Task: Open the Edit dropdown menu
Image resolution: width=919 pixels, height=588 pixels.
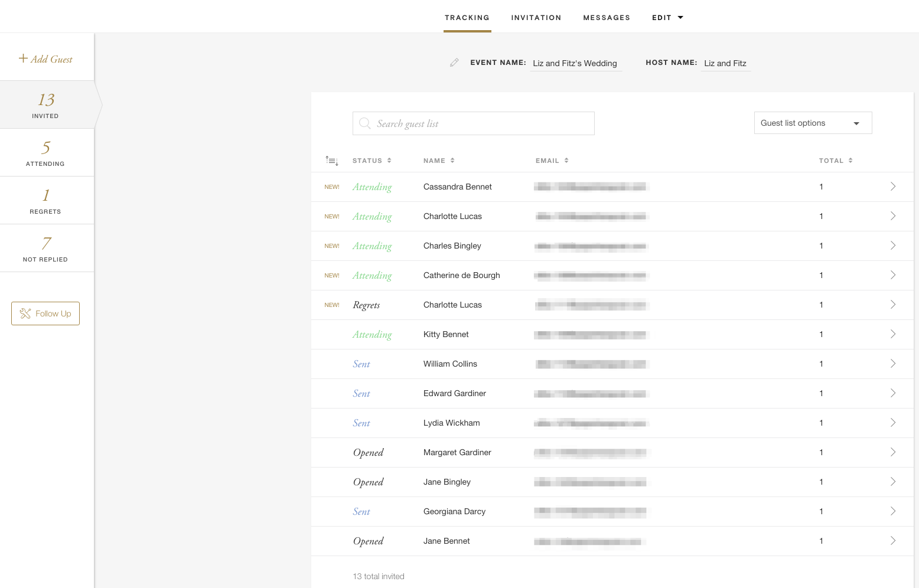Action: pyautogui.click(x=667, y=18)
